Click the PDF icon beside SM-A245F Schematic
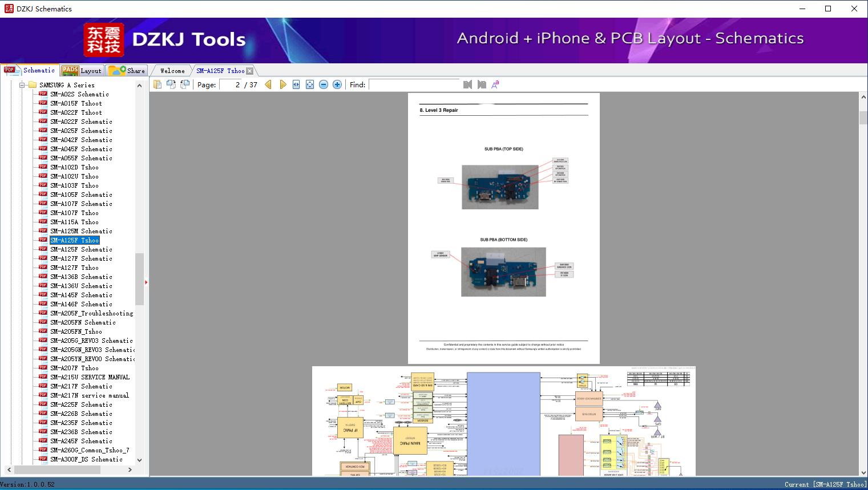Viewport: 868px width, 490px height. [43, 440]
